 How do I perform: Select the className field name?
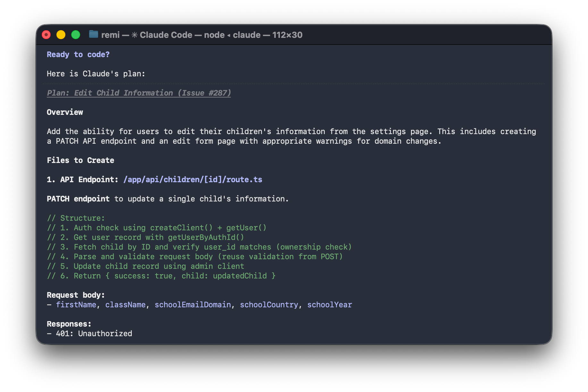point(125,305)
